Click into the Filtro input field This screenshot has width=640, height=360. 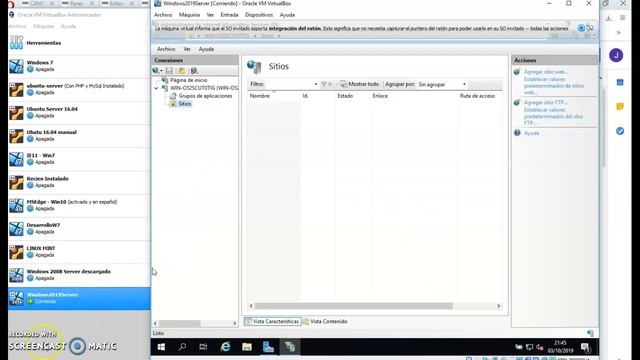[x=289, y=84]
